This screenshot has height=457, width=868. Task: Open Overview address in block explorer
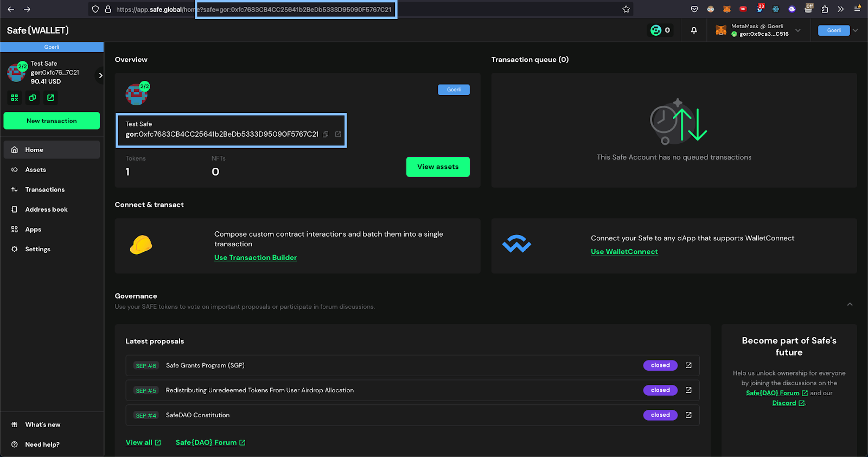tap(338, 135)
